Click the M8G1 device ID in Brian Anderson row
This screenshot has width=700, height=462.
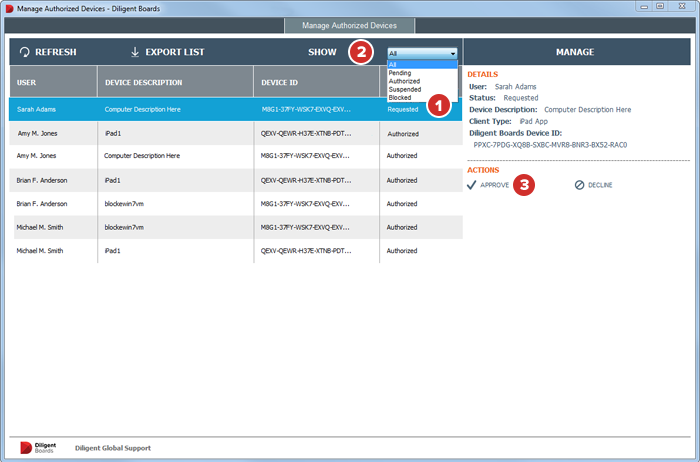click(305, 204)
